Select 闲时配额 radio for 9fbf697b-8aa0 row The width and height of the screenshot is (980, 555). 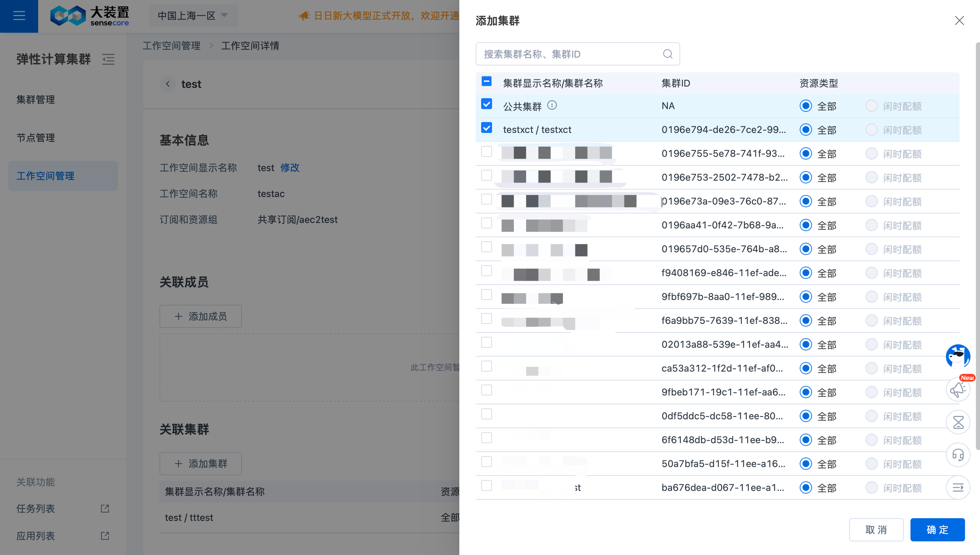click(871, 297)
